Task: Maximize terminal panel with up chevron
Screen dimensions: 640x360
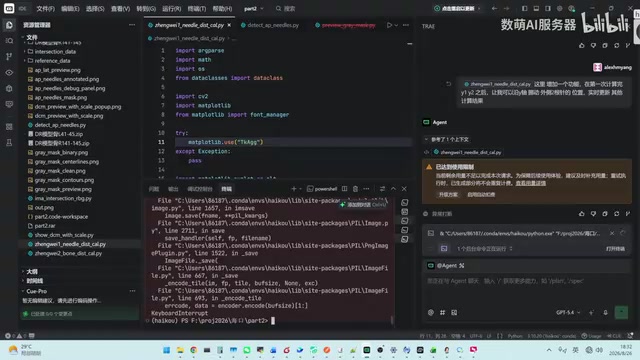Action: [x=393, y=189]
